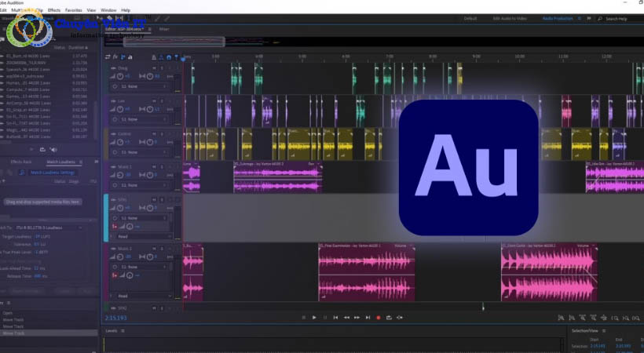Open the Match To loudness standard dropdown
The image size is (644, 353).
(x=49, y=227)
